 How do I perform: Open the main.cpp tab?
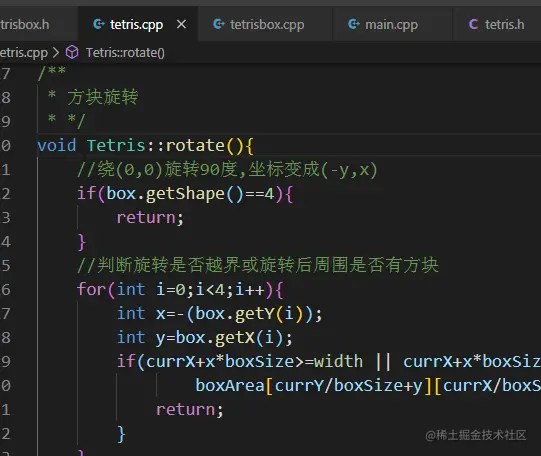point(392,24)
